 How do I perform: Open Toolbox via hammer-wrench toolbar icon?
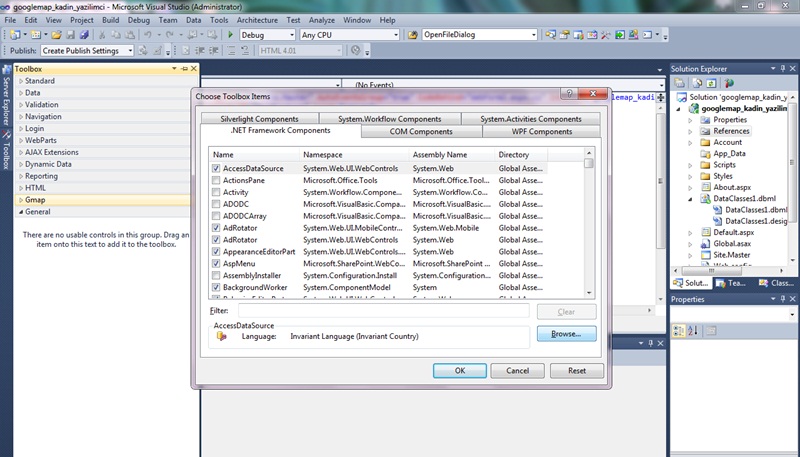pyautogui.click(x=606, y=35)
